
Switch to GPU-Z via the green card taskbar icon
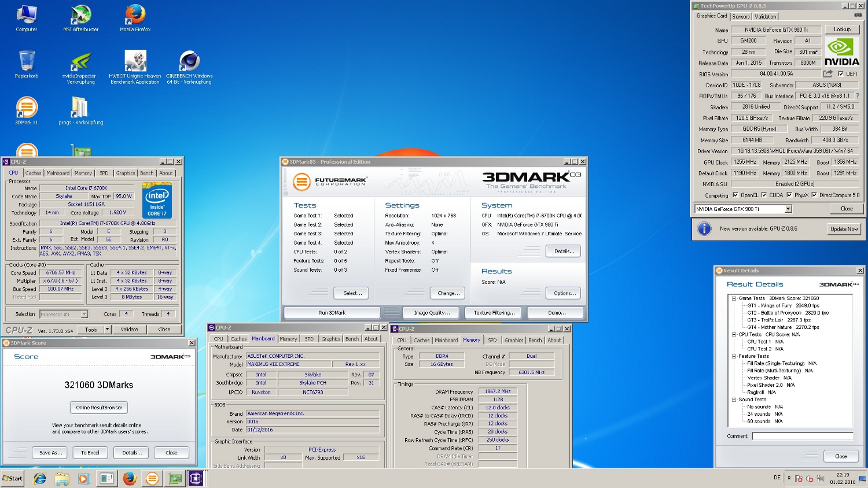pyautogui.click(x=174, y=478)
